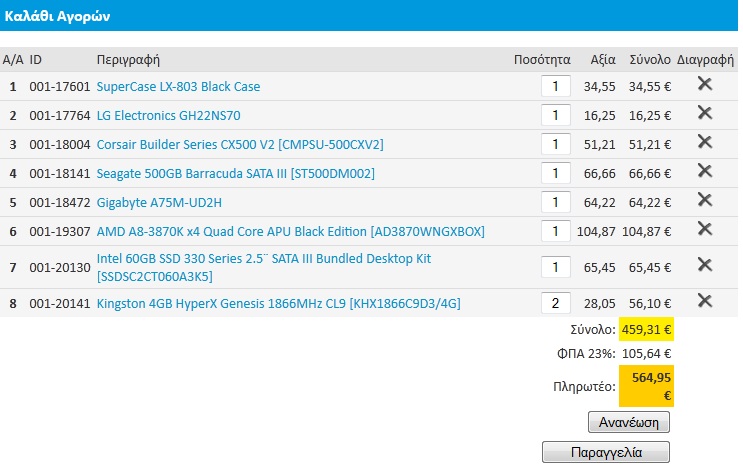View the Gigabyte A75M-UD2H product

(x=159, y=203)
